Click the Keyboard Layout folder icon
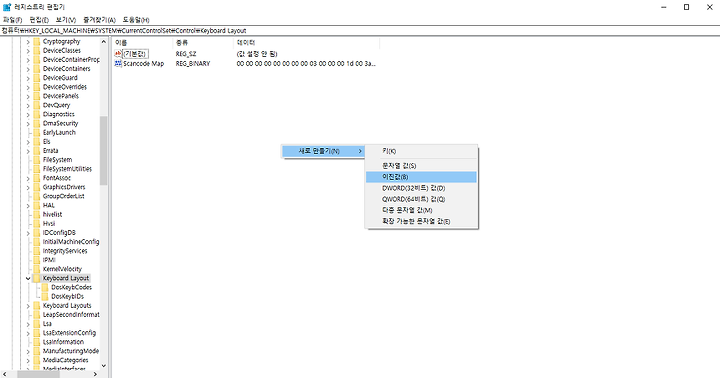 (37, 278)
